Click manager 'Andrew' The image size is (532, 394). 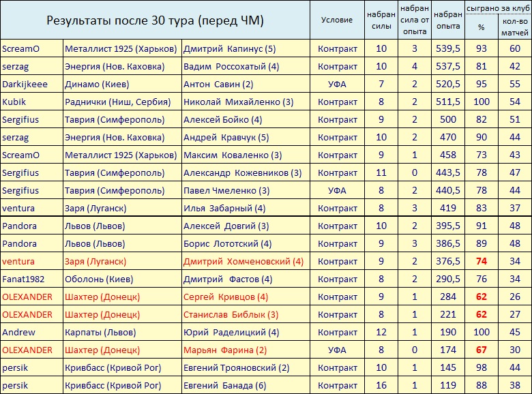click(18, 332)
